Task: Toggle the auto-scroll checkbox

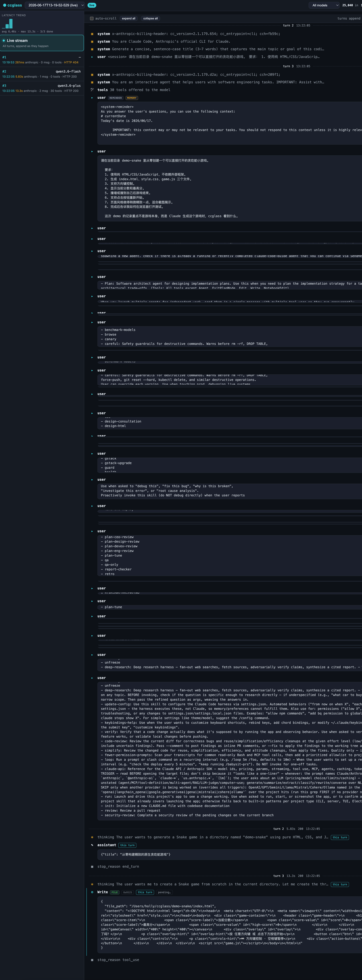Action: coord(92,18)
